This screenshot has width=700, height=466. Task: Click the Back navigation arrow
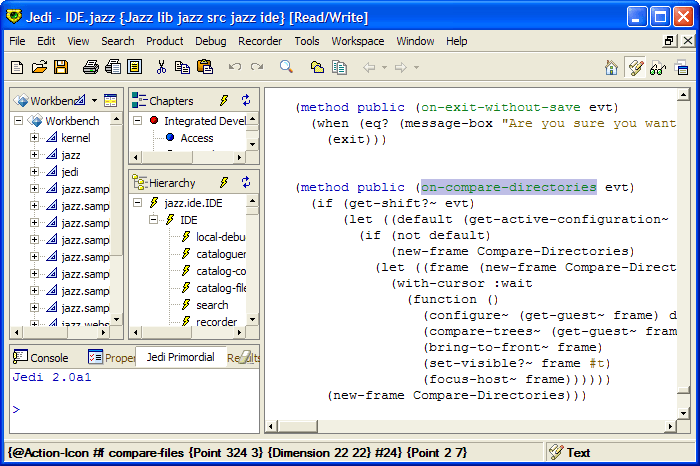coord(369,67)
